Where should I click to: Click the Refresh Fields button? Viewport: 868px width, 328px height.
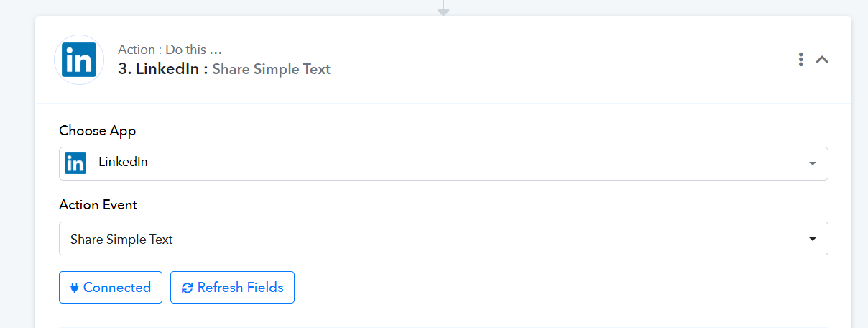pyautogui.click(x=232, y=288)
